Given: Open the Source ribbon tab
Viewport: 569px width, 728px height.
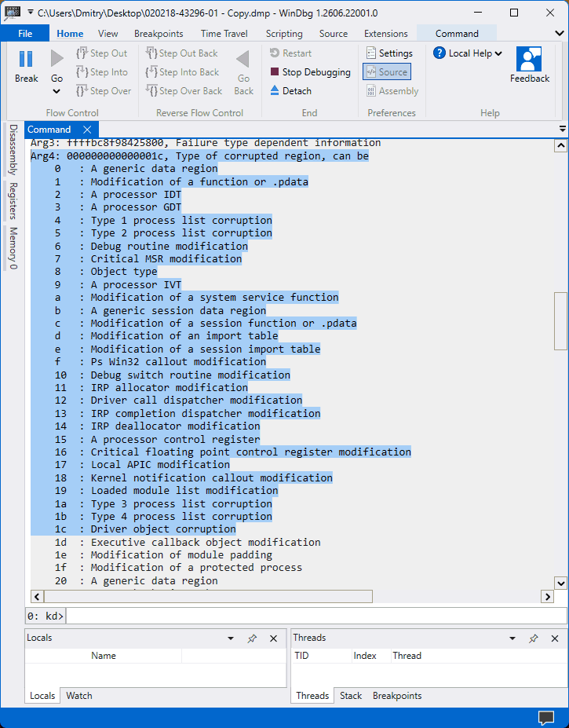Looking at the screenshot, I should click(334, 34).
